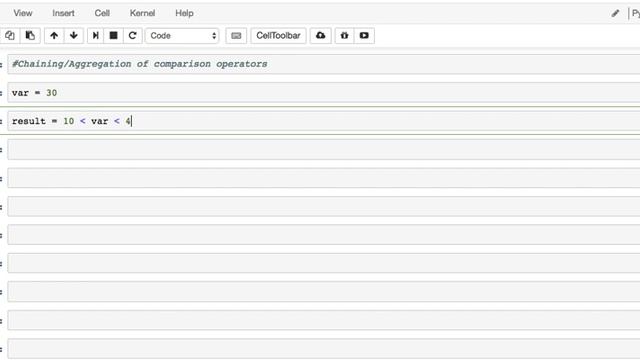Click into the 'result = 10 < var' cell
Image resolution: width=640 pixels, height=360 pixels.
pyautogui.click(x=324, y=121)
